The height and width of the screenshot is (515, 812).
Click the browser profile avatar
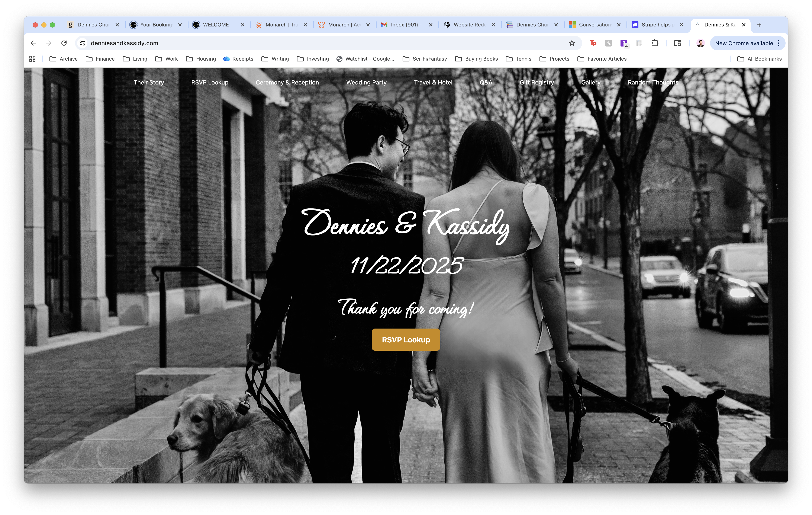tap(701, 43)
